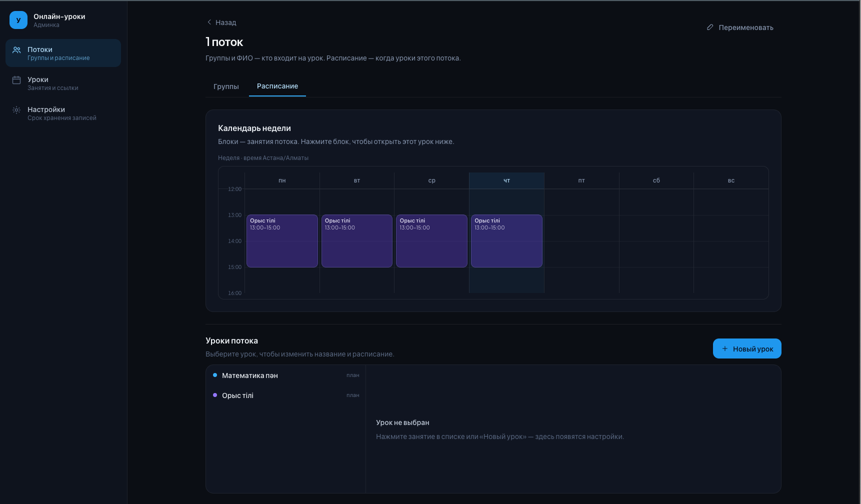This screenshot has height=504, width=861.
Task: Click the «сб» day column header
Action: tap(656, 180)
